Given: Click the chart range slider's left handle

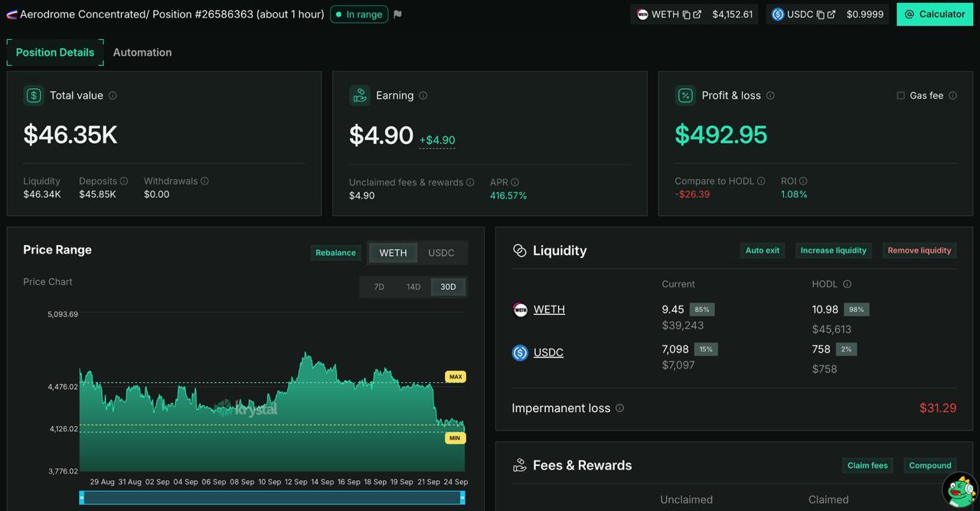Looking at the screenshot, I should point(82,498).
